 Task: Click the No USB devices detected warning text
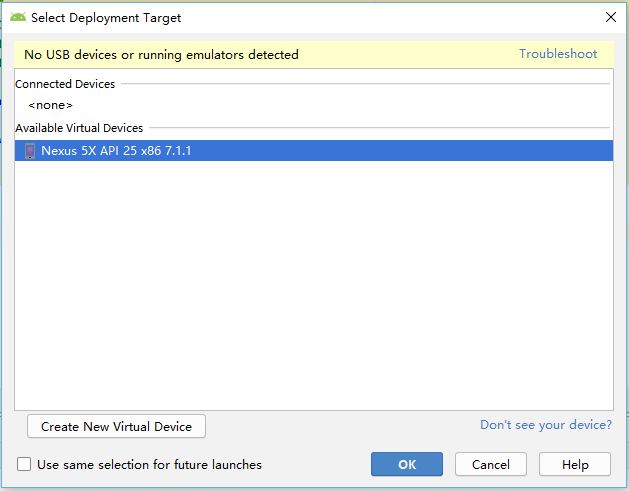pos(161,55)
